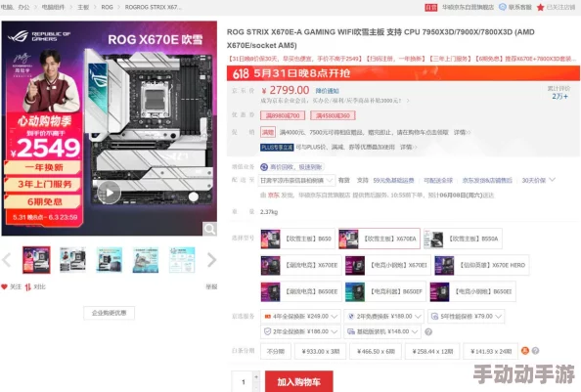Choose model 【吹雪主板】X670EA
Screen dimensions: 581x392
point(380,239)
